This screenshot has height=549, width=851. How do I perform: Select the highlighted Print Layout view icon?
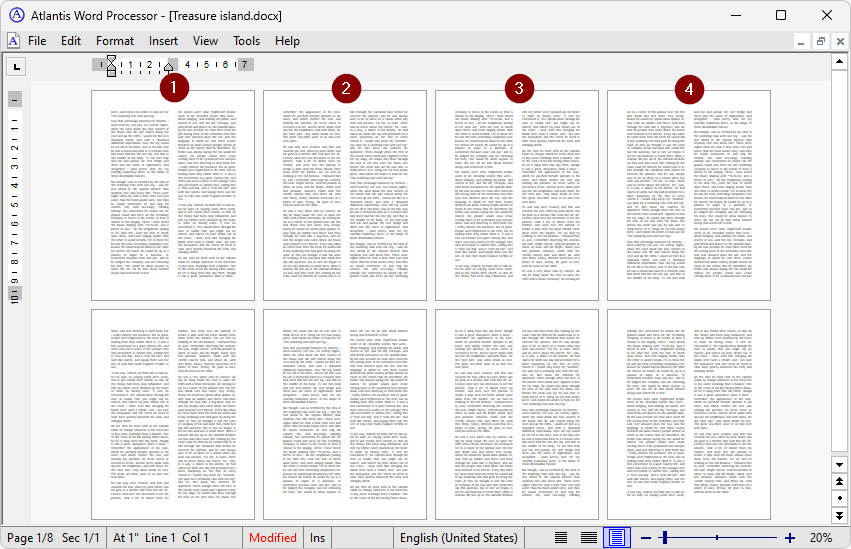pyautogui.click(x=617, y=538)
